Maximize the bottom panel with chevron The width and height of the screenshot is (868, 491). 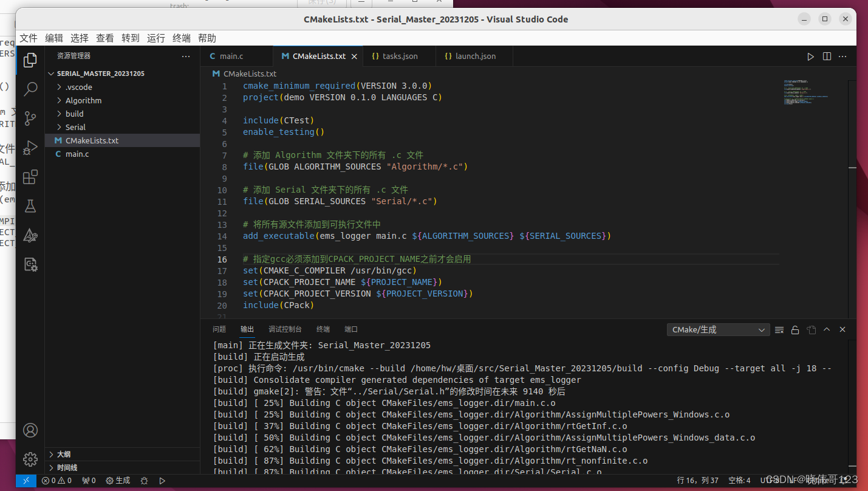(827, 329)
